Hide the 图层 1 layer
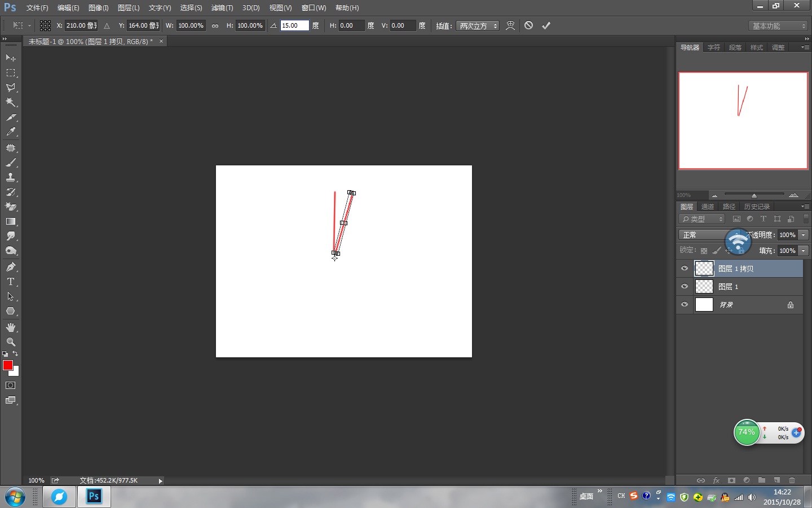 point(685,287)
